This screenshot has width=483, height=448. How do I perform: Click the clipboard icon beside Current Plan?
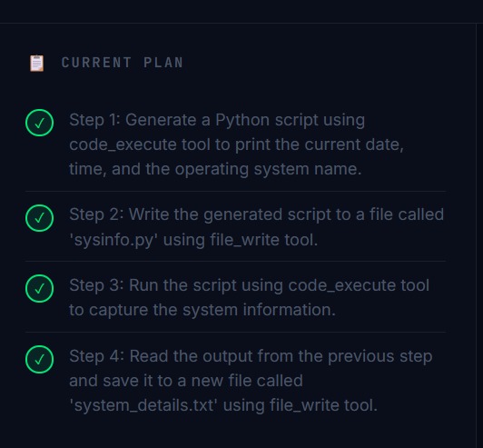[x=36, y=64]
